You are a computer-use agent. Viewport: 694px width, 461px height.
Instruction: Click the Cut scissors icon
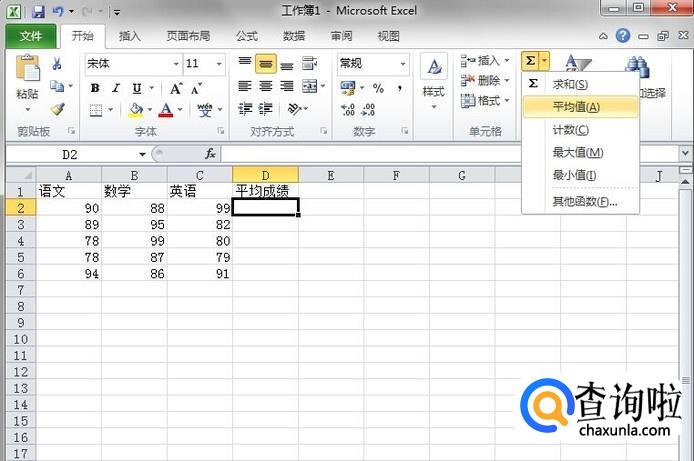point(57,64)
